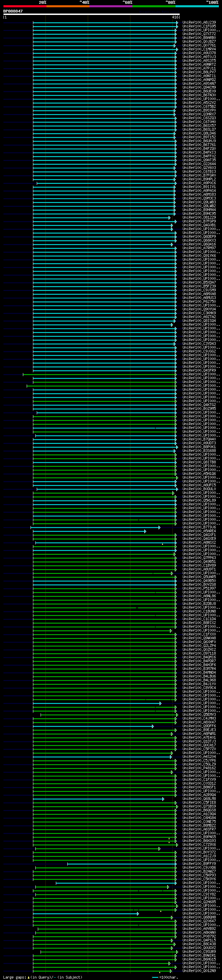Click the UniRef100_B7QA40 label
Image resolution: width=222 pixels, height=980 pixels.
click(x=199, y=439)
